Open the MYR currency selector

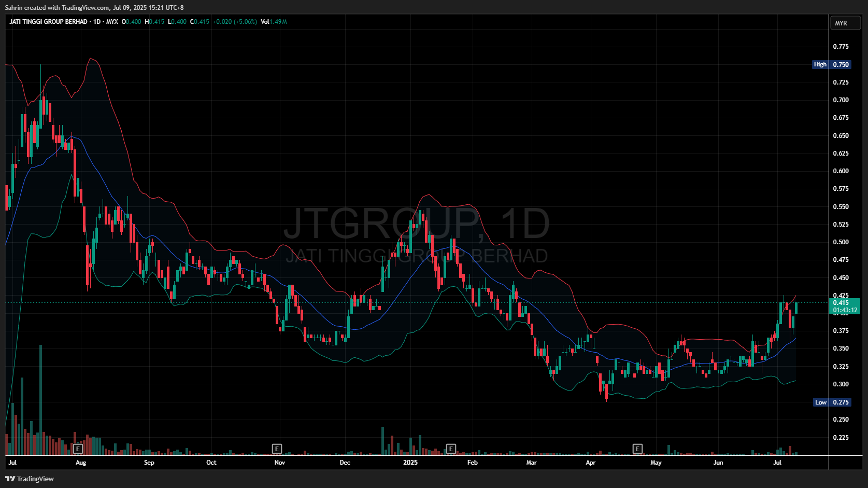845,23
